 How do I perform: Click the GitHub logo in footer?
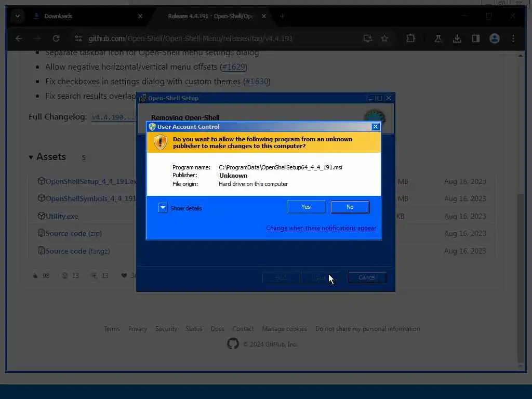coord(233,344)
